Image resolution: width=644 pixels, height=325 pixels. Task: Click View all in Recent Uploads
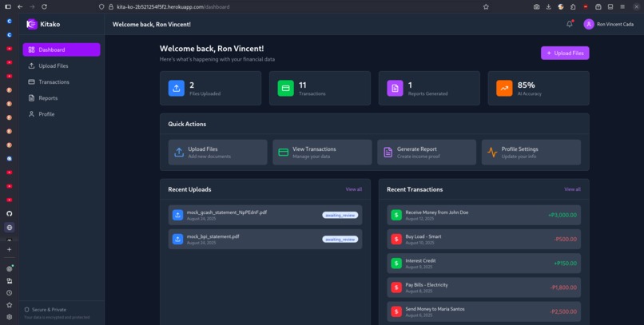[x=354, y=189]
